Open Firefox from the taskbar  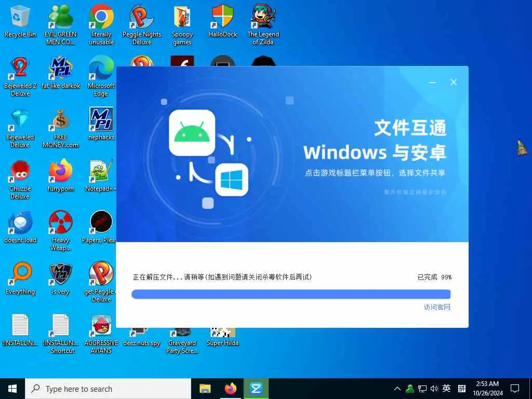point(230,389)
